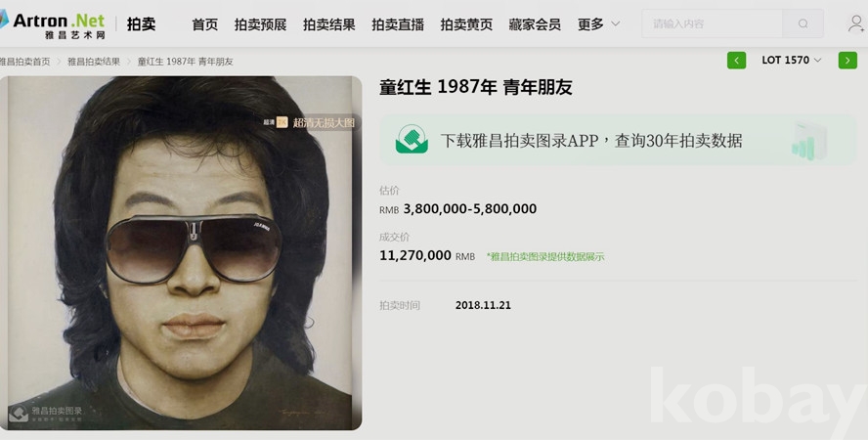Click the search magnifier icon
Image resolution: width=868 pixels, height=440 pixels.
(803, 23)
